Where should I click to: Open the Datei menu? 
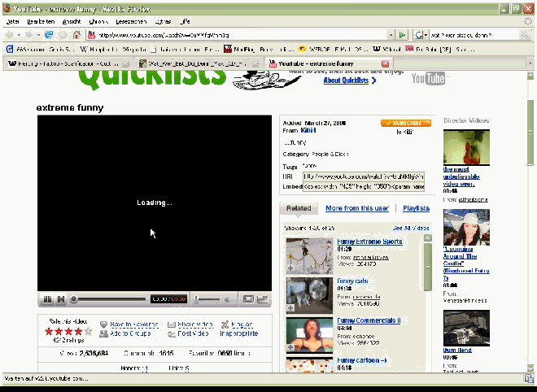(x=13, y=21)
